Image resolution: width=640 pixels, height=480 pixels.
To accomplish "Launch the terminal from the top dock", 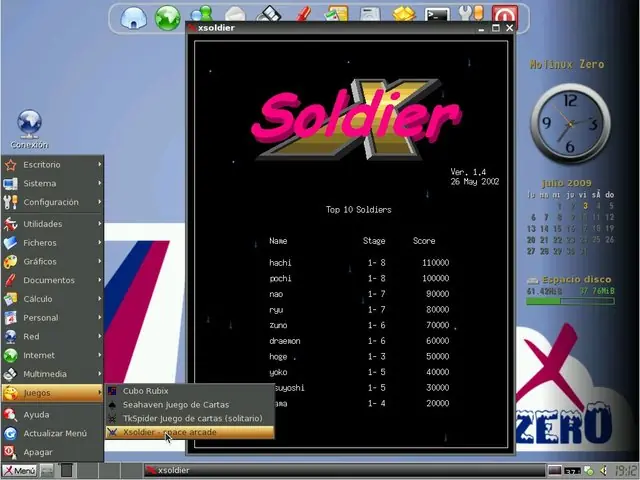I will [437, 15].
